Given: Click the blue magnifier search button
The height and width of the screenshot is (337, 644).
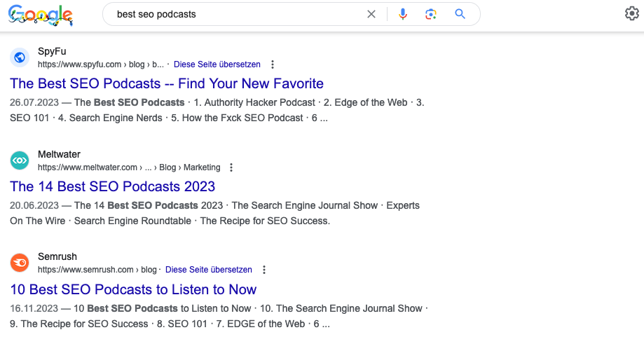Looking at the screenshot, I should click(x=460, y=14).
